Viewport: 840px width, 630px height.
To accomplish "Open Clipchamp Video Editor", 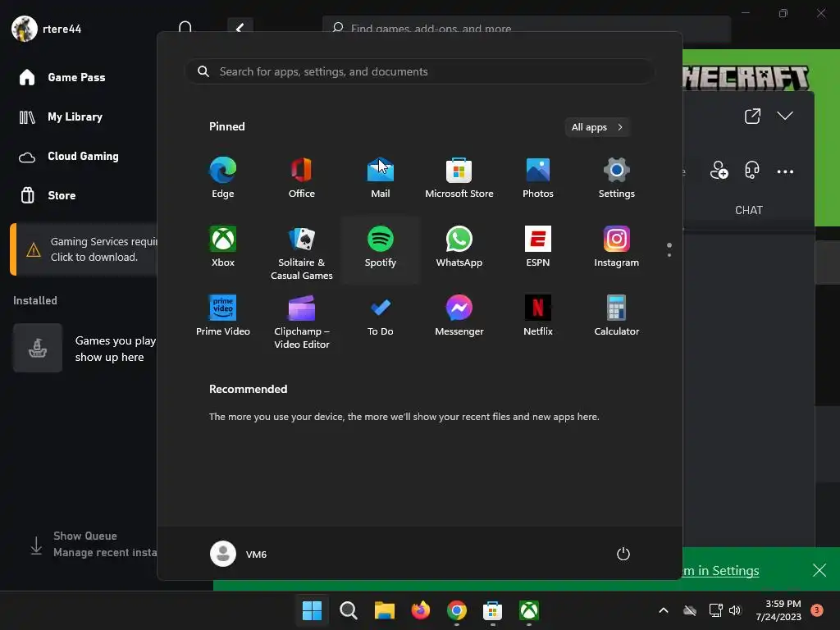I will click(302, 322).
